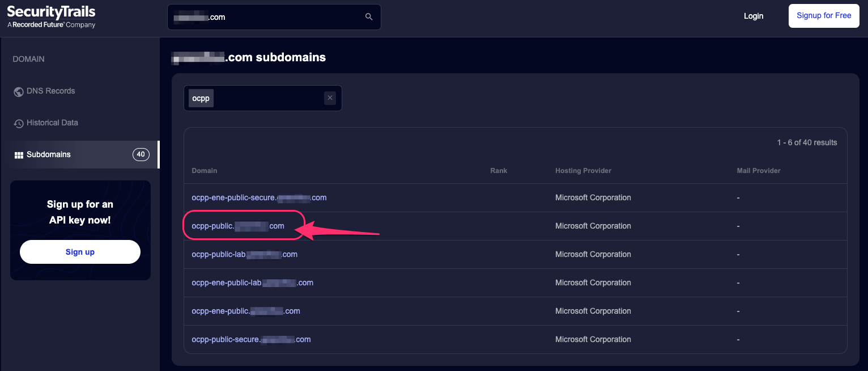The image size is (868, 371).
Task: Click the Signup for Free button
Action: tap(824, 16)
